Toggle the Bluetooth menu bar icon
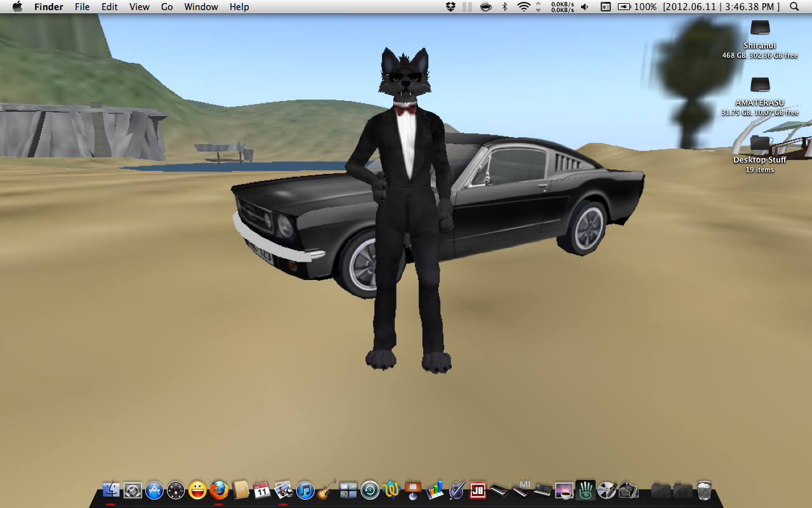Viewport: 812px width, 508px height. pyautogui.click(x=505, y=7)
